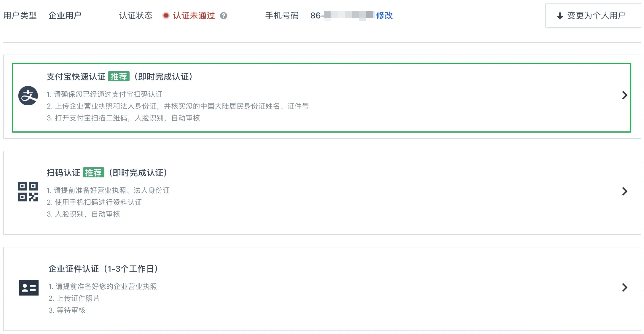Click the QR code scan icon
The image size is (644, 334).
pyautogui.click(x=28, y=192)
